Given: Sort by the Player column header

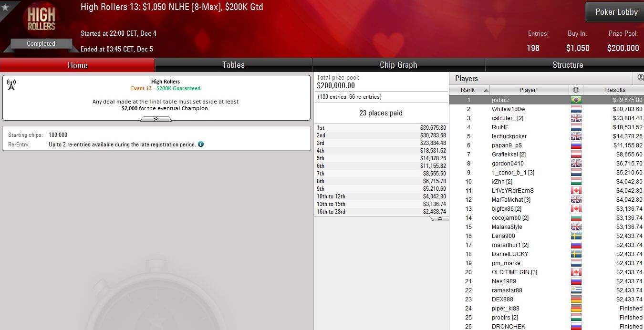Looking at the screenshot, I should click(527, 90).
